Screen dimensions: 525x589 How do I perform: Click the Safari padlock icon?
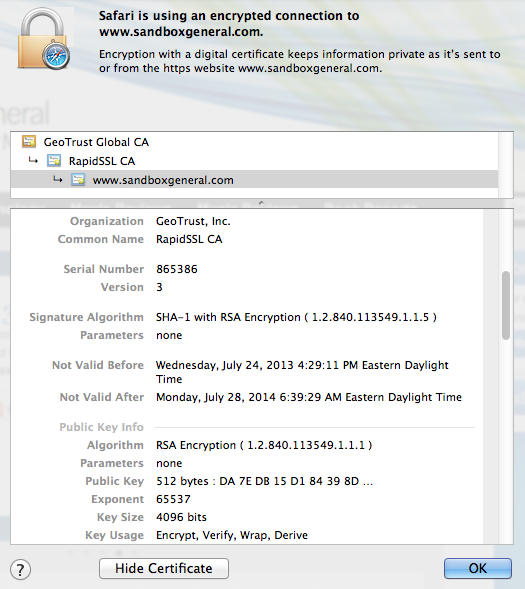[44, 39]
